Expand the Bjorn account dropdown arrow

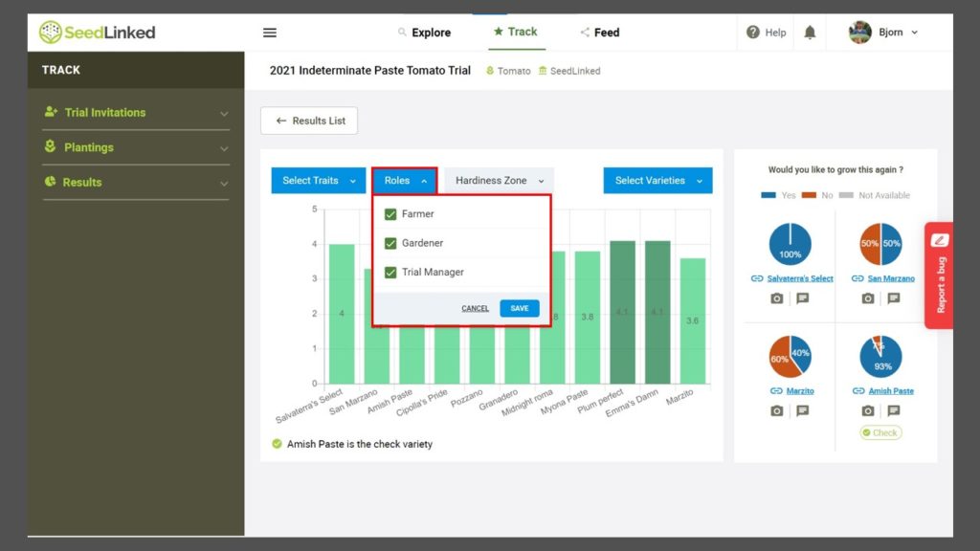pos(914,33)
